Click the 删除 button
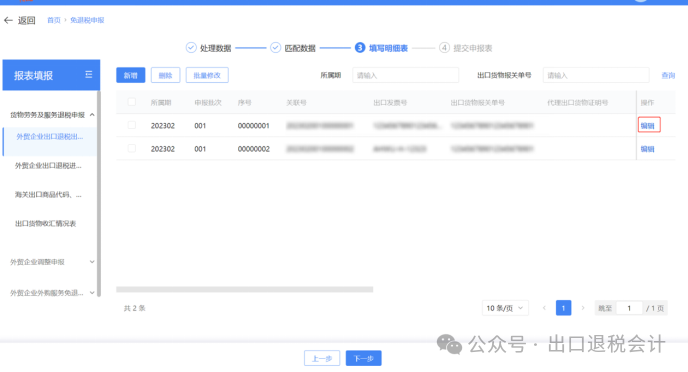 pyautogui.click(x=165, y=75)
